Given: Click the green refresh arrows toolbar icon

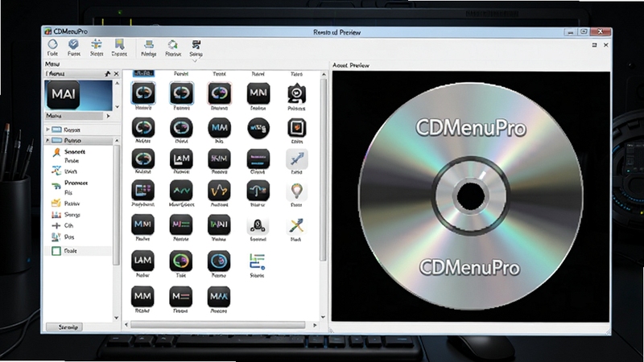Looking at the screenshot, I should (x=173, y=44).
